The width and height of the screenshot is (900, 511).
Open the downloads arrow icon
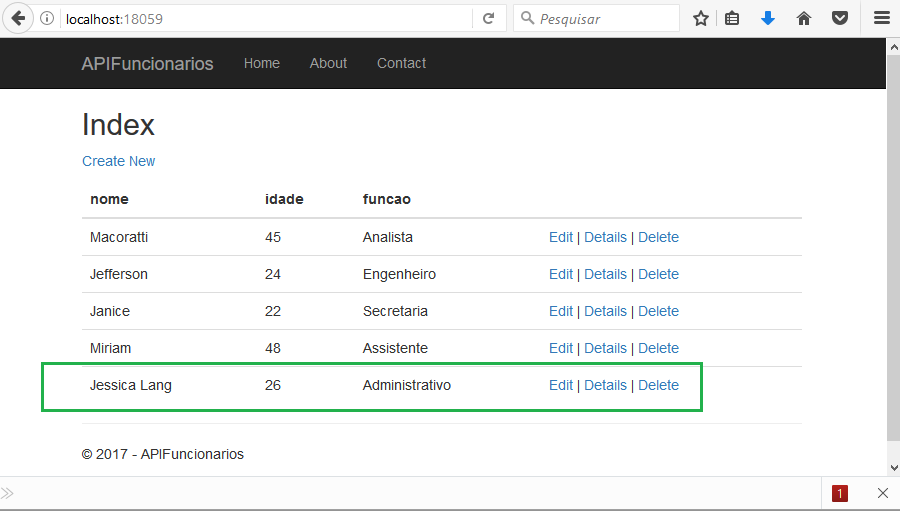(x=768, y=19)
